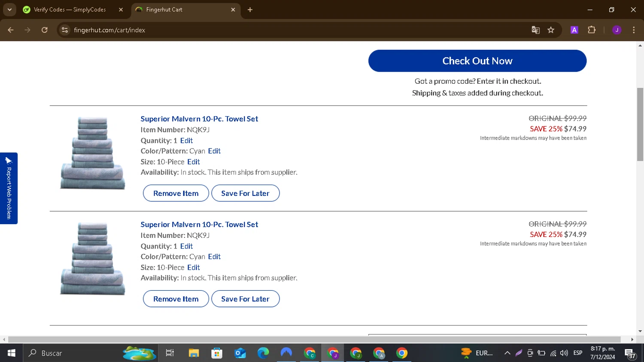Image resolution: width=644 pixels, height=362 pixels.
Task: Remove the first towel set item
Action: (176, 193)
